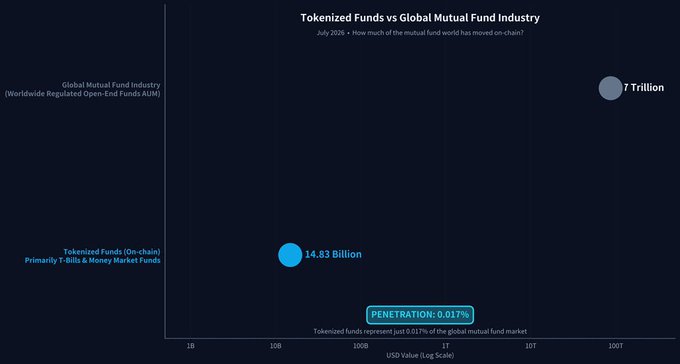Click the '1B' axis tick label
Screen dimensions: 680x364
click(x=190, y=346)
